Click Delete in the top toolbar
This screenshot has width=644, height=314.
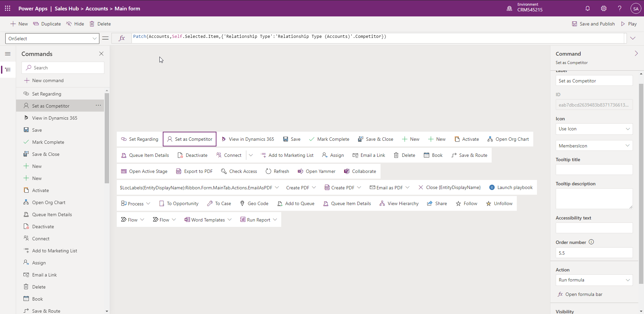tap(100, 24)
